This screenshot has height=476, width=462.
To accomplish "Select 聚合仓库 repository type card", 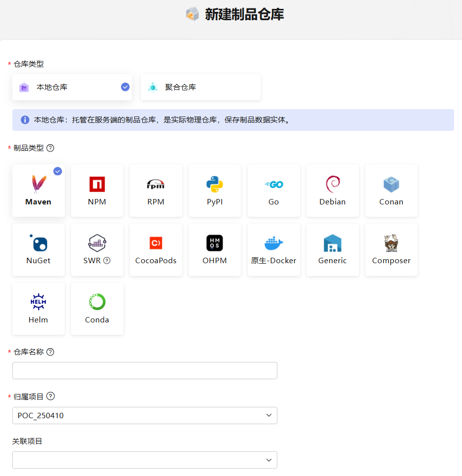I will point(200,87).
